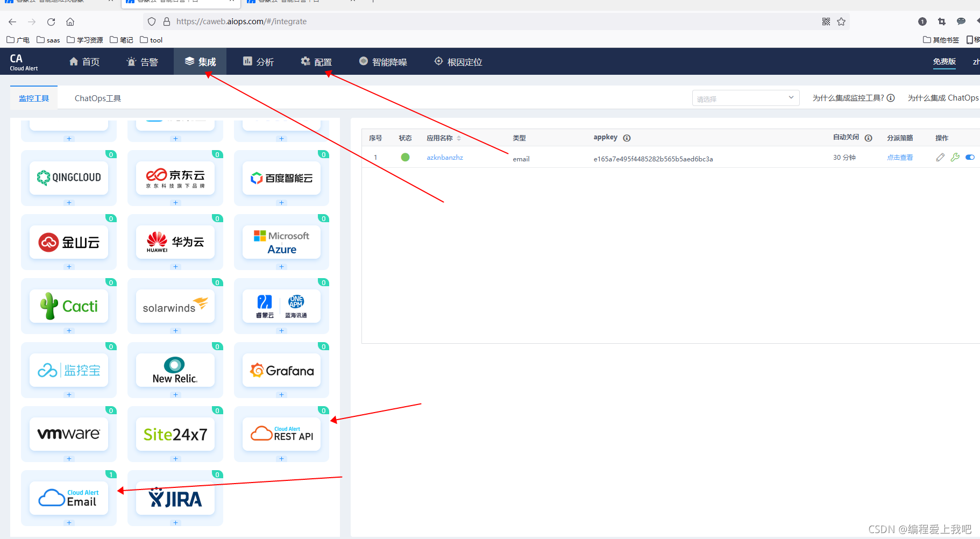Click the 为什么集成 ChatOps help link
The width and height of the screenshot is (980, 539).
click(x=943, y=98)
